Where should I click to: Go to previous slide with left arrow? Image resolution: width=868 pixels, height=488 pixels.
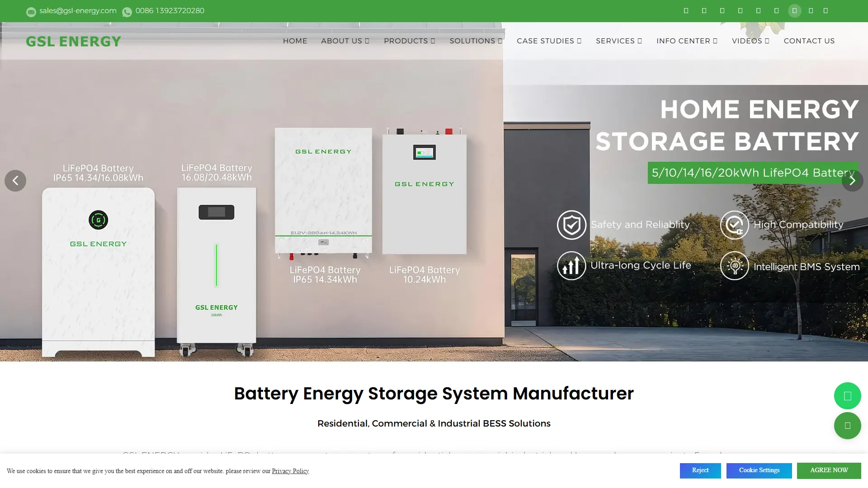coord(15,181)
